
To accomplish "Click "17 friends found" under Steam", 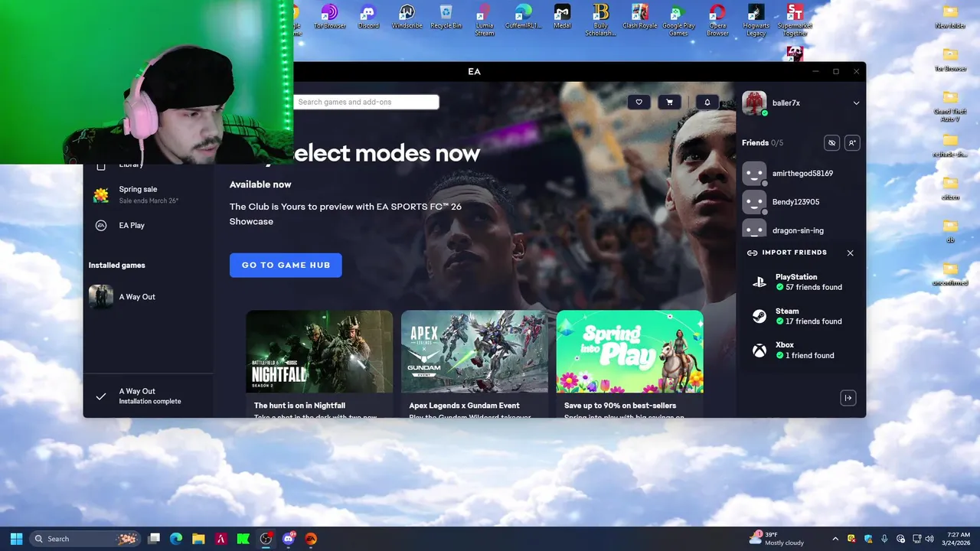I will [x=814, y=321].
